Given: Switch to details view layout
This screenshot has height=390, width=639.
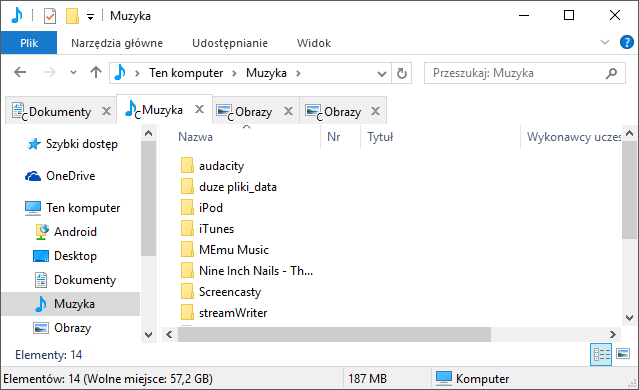Looking at the screenshot, I should (x=601, y=355).
